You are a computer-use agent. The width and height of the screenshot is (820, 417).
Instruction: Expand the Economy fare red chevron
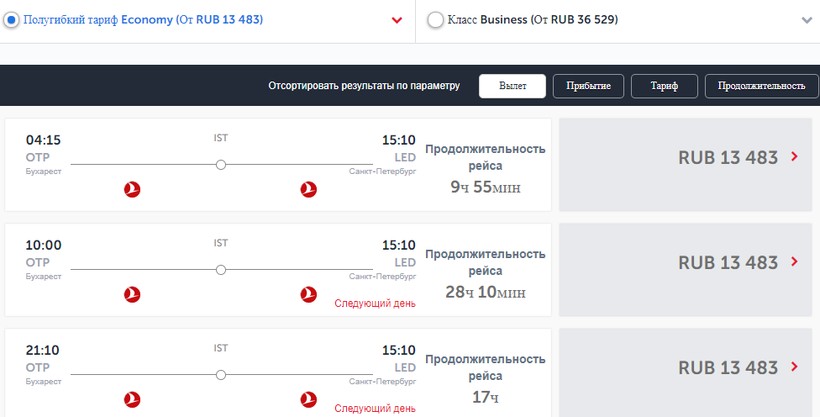tap(397, 20)
